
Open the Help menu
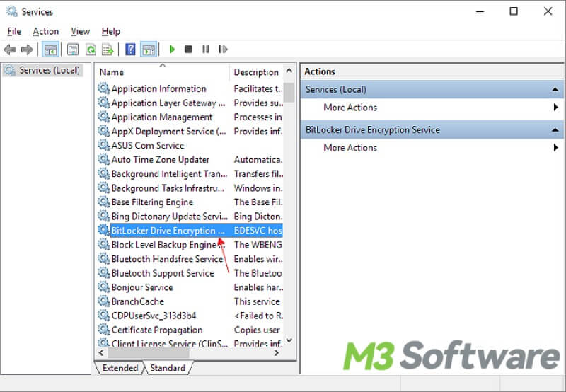click(x=110, y=31)
